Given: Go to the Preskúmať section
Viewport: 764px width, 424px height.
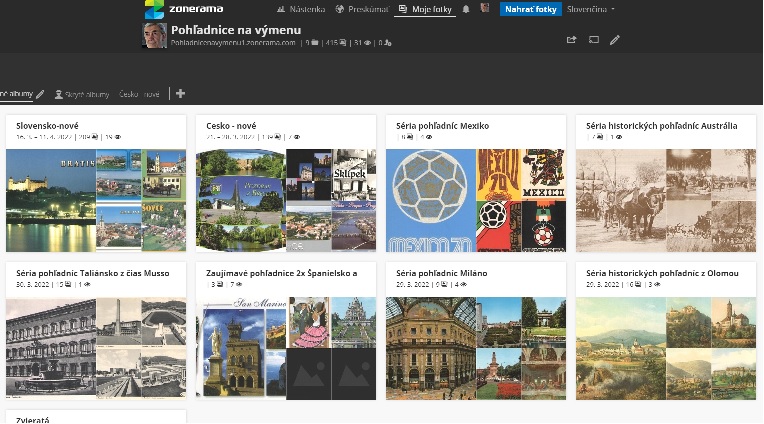Looking at the screenshot, I should (360, 9).
